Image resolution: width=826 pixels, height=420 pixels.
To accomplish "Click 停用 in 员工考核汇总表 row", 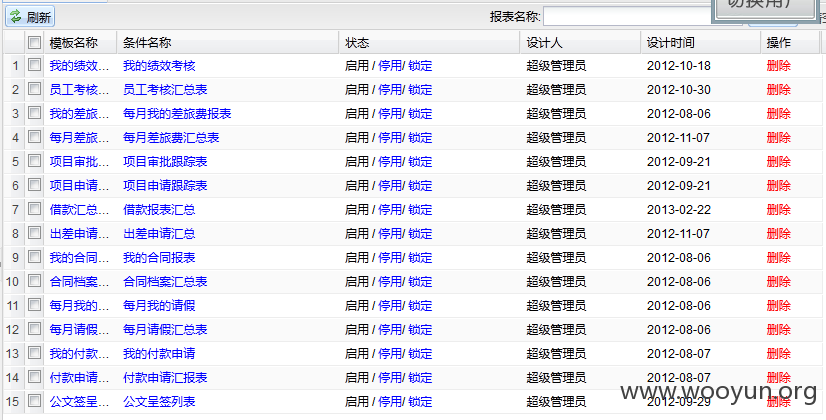I will coord(390,90).
